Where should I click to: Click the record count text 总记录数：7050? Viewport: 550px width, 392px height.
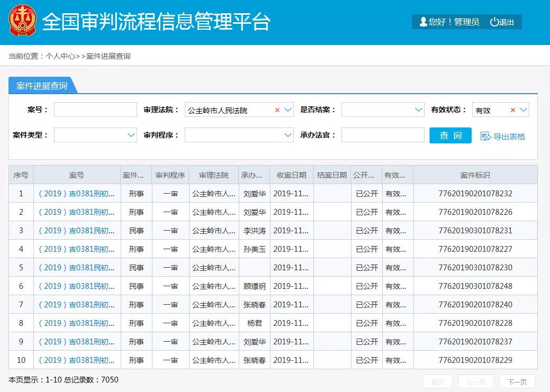click(91, 380)
